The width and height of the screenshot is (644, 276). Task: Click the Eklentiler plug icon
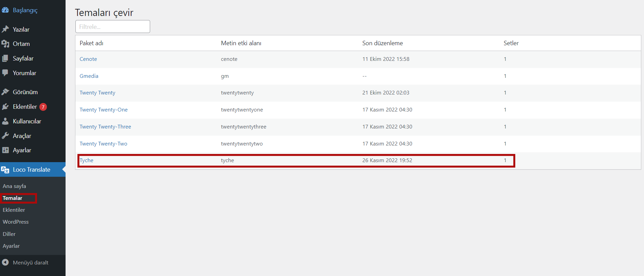[x=5, y=107]
